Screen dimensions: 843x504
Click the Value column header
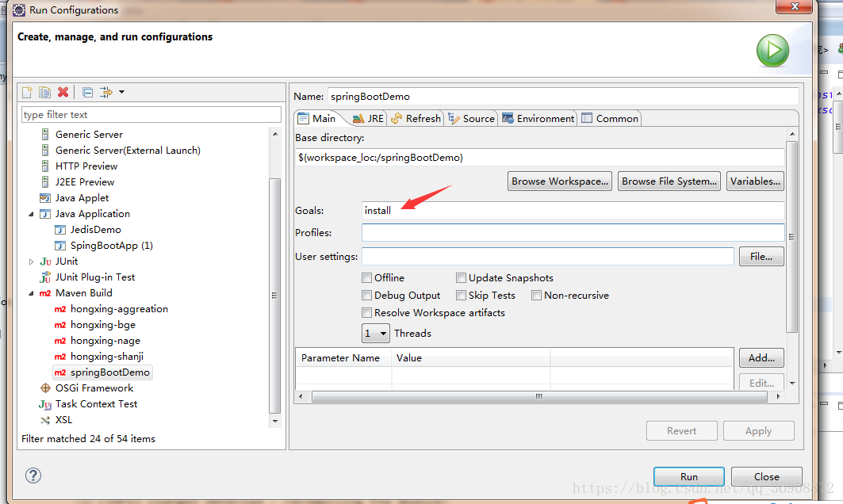tap(471, 358)
